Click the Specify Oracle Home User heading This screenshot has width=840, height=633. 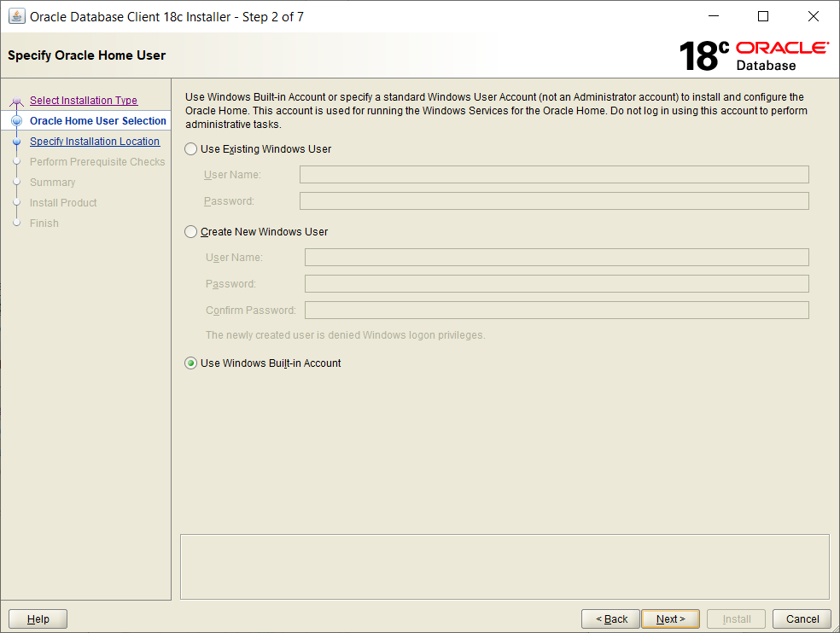[87, 55]
